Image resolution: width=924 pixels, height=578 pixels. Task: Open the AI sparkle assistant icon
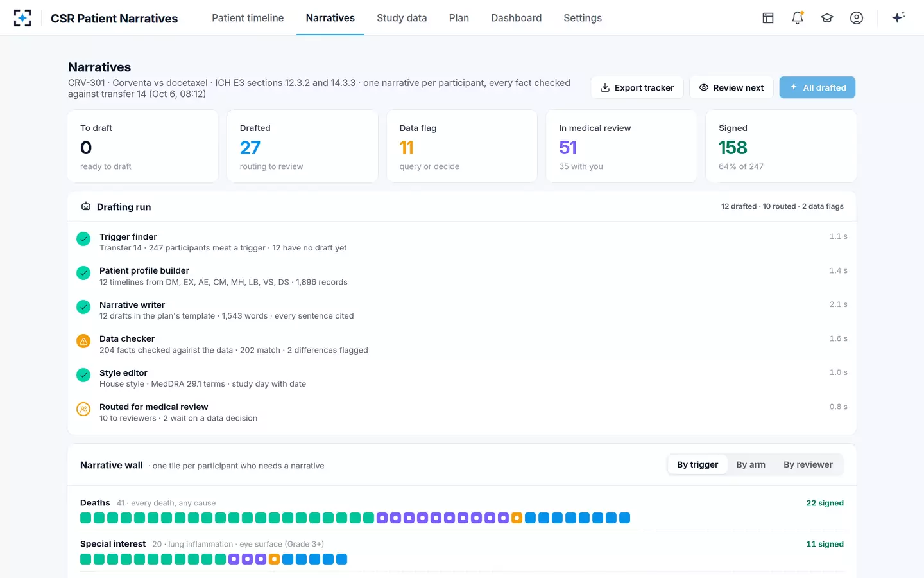898,17
